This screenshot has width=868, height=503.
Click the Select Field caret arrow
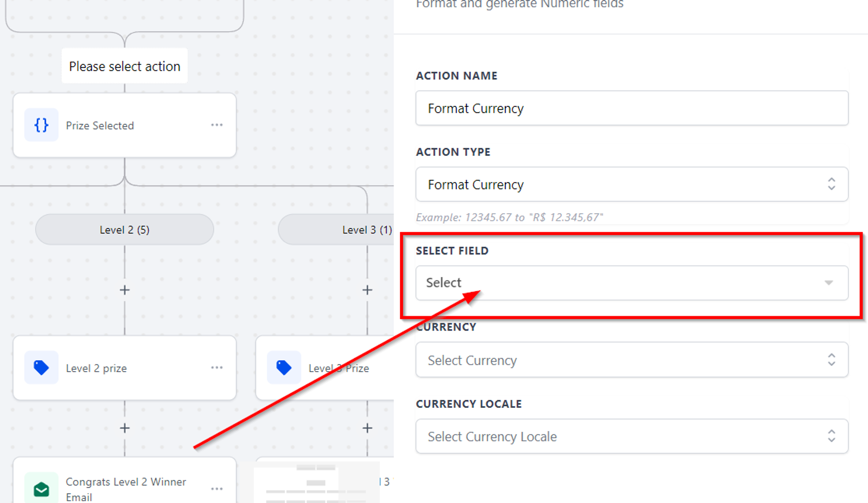[x=829, y=283]
